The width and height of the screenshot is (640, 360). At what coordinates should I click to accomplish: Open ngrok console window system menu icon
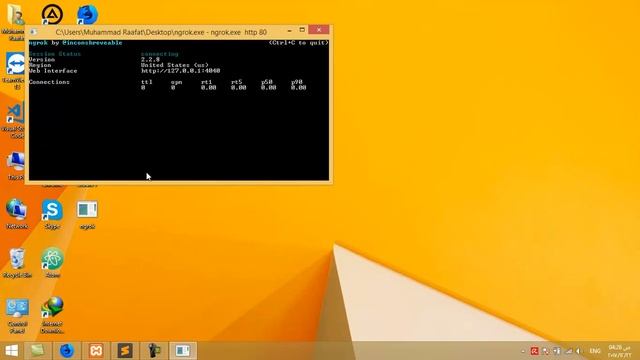[33, 32]
